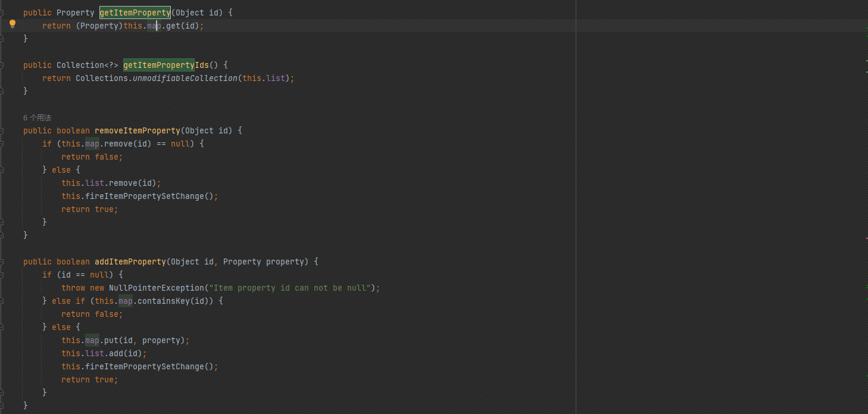Click containsKey in the else-if condition
The image size is (868, 414).
[x=164, y=301]
